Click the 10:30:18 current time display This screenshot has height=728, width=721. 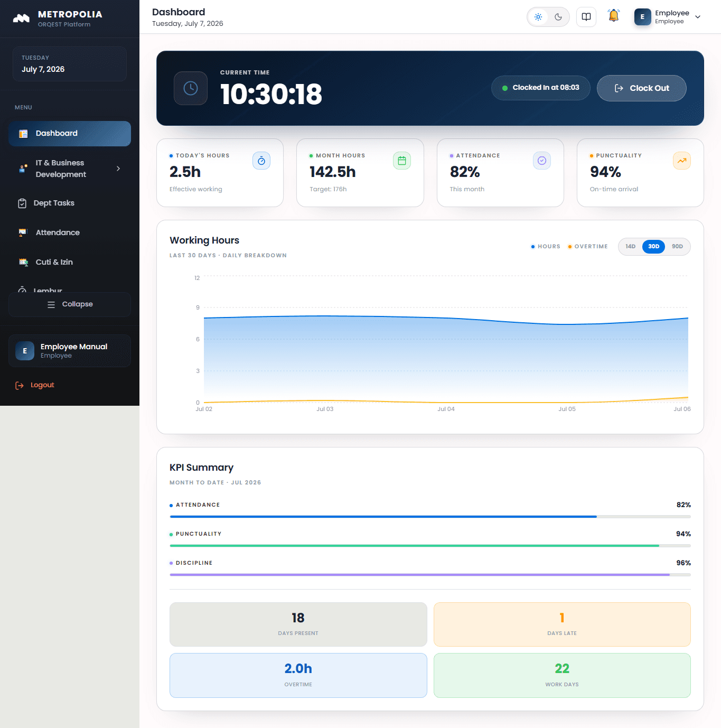coord(271,95)
